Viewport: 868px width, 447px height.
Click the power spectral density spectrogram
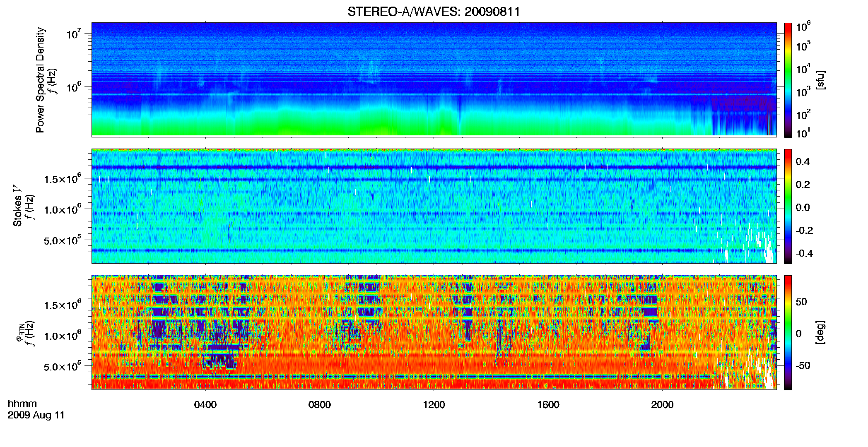pos(434,79)
